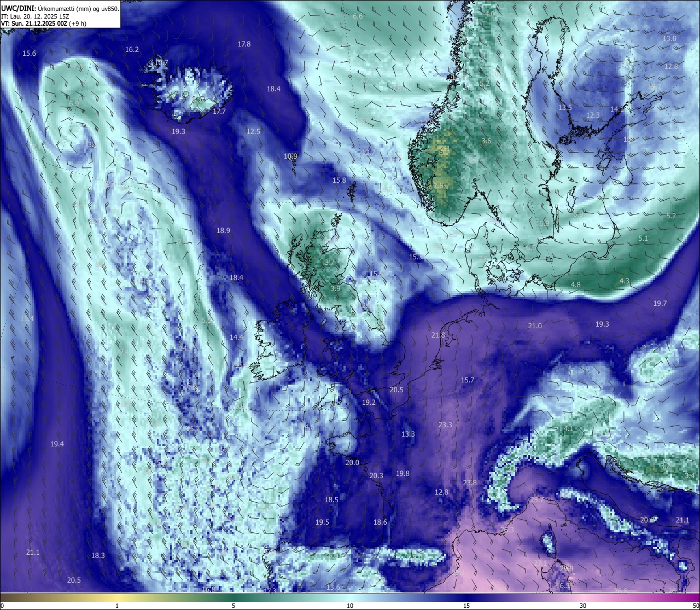Image resolution: width=700 pixels, height=610 pixels.
Task: Click the 13.3 value on the map
Action: tap(408, 434)
